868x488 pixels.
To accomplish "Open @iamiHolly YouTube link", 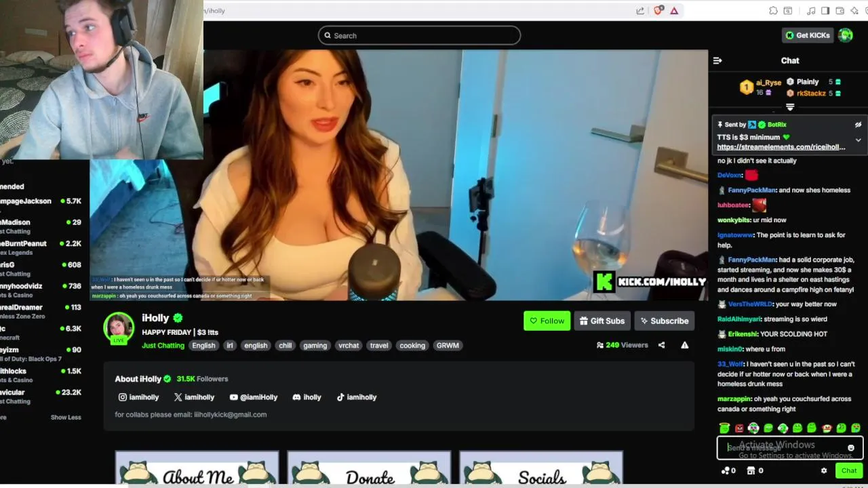I will [x=254, y=397].
